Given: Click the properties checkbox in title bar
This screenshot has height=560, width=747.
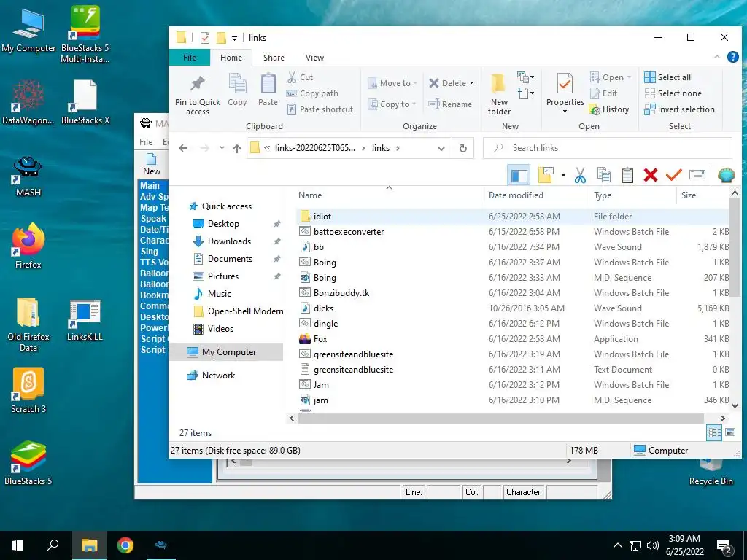Looking at the screenshot, I should 205,38.
